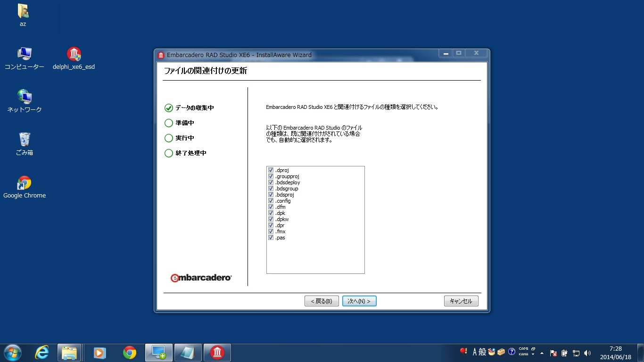644x362 pixels.
Task: Click the red balloon pen IME icon
Action: [x=463, y=352]
